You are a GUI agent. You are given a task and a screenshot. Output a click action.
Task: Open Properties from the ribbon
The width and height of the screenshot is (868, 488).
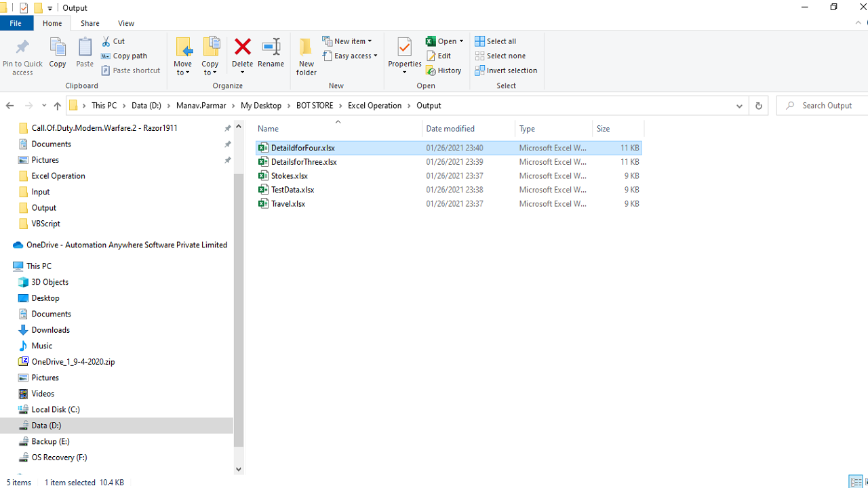pyautogui.click(x=404, y=49)
